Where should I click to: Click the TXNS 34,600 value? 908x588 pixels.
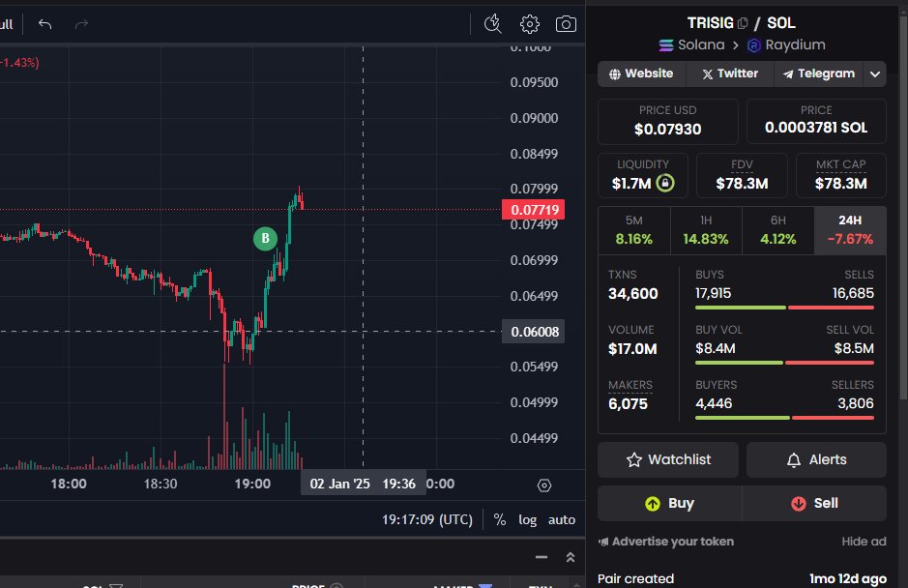coord(633,294)
